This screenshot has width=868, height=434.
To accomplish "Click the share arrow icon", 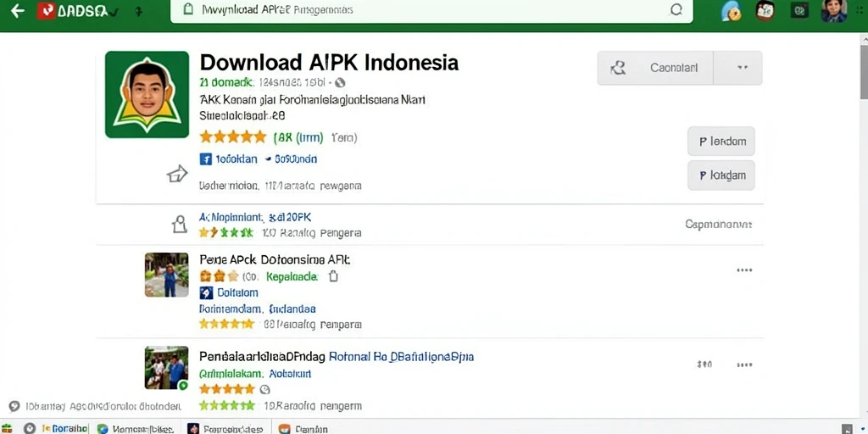I will point(177,175).
